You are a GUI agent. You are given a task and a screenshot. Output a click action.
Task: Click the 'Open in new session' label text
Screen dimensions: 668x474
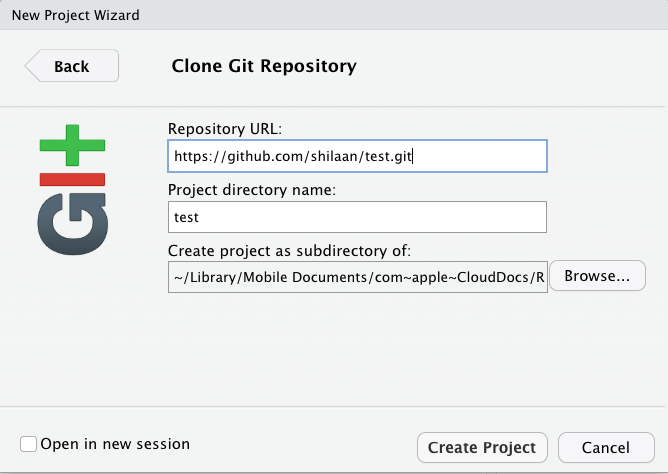[114, 443]
